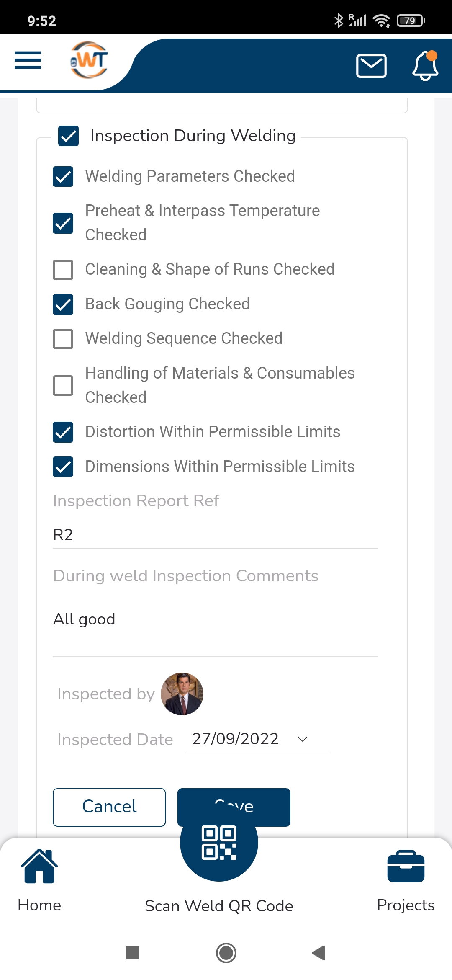452x980 pixels.
Task: Tap the inspector profile photo
Action: tap(182, 694)
